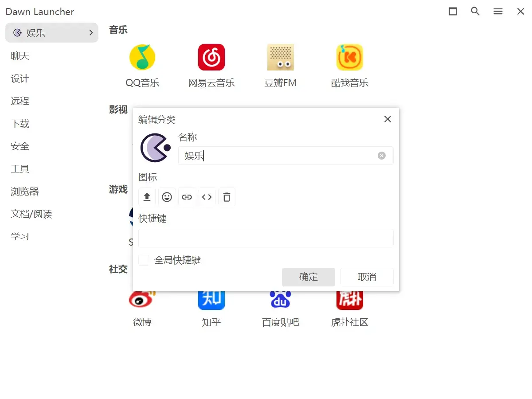Click the 游戏 section heading
Screen dimensions: 532x399
[x=118, y=190]
